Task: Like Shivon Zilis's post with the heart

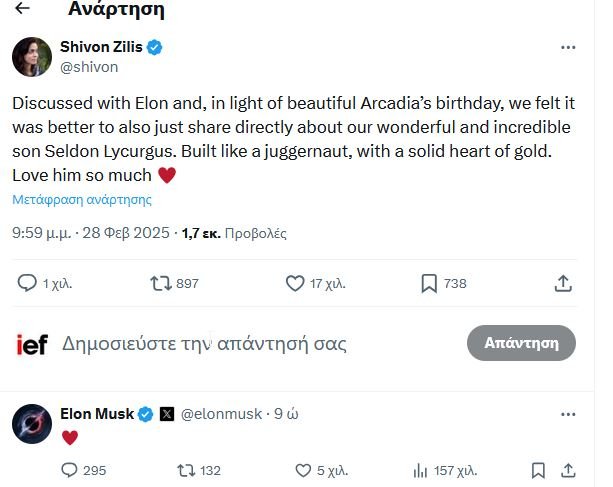Action: point(295,284)
